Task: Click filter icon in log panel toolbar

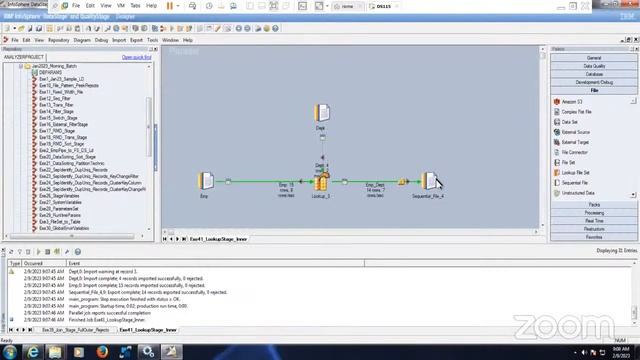Action: pyautogui.click(x=20, y=252)
